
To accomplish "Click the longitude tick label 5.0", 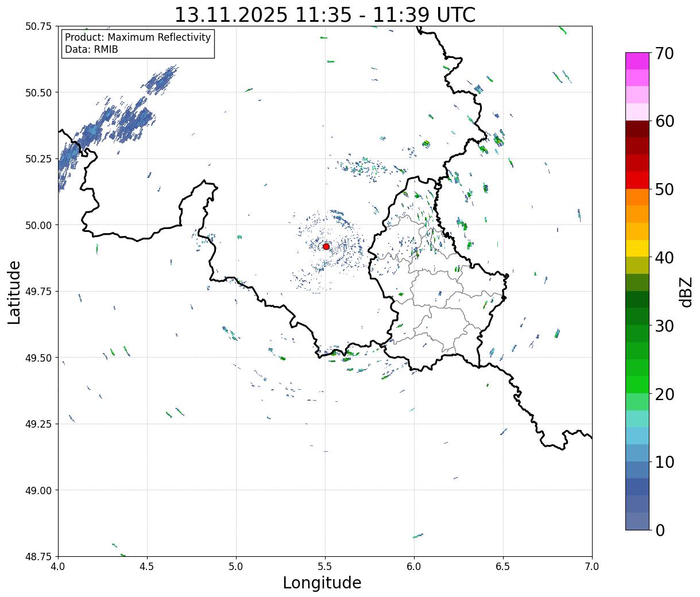I will point(236,567).
